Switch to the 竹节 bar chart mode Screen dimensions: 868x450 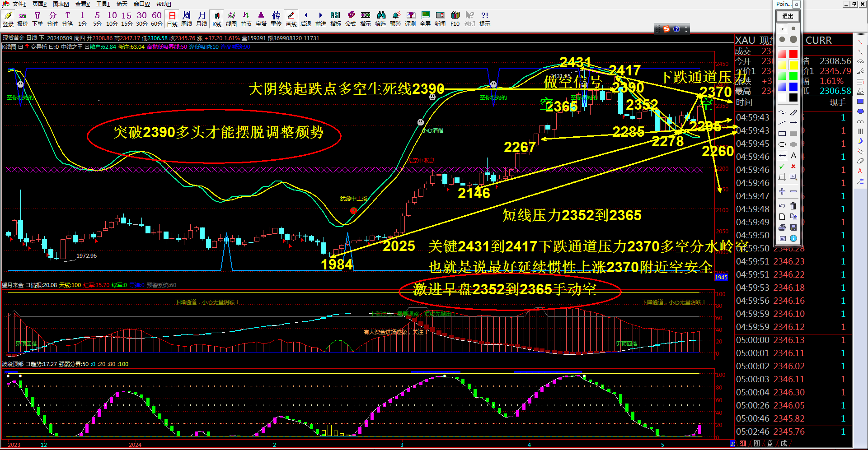coord(246,19)
